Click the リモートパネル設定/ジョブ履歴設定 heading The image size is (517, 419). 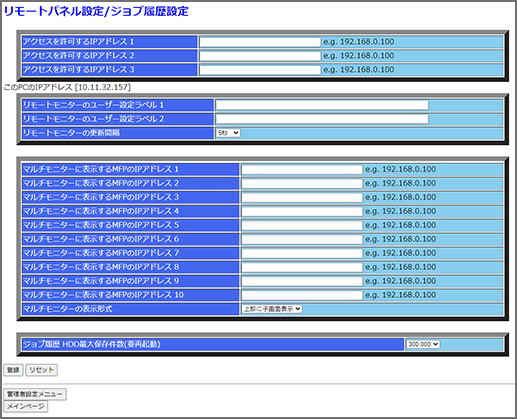tap(96, 11)
